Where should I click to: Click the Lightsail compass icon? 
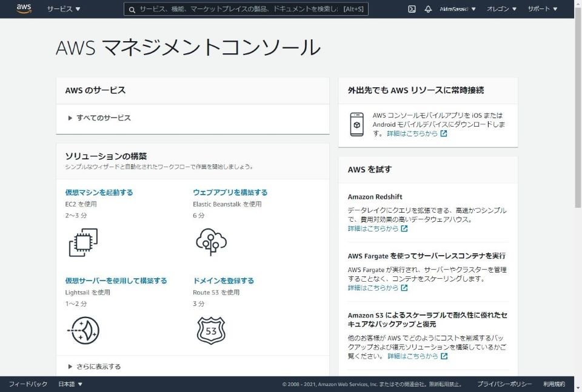84,330
